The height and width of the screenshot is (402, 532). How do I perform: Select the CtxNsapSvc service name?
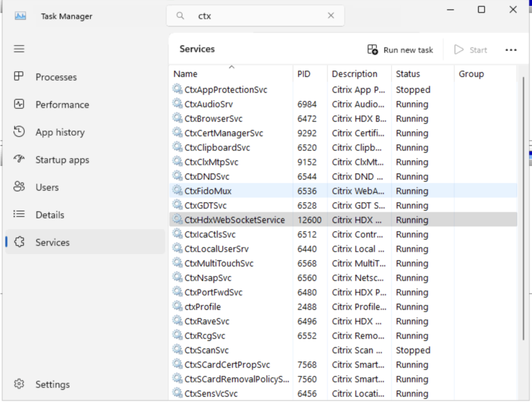tap(208, 278)
